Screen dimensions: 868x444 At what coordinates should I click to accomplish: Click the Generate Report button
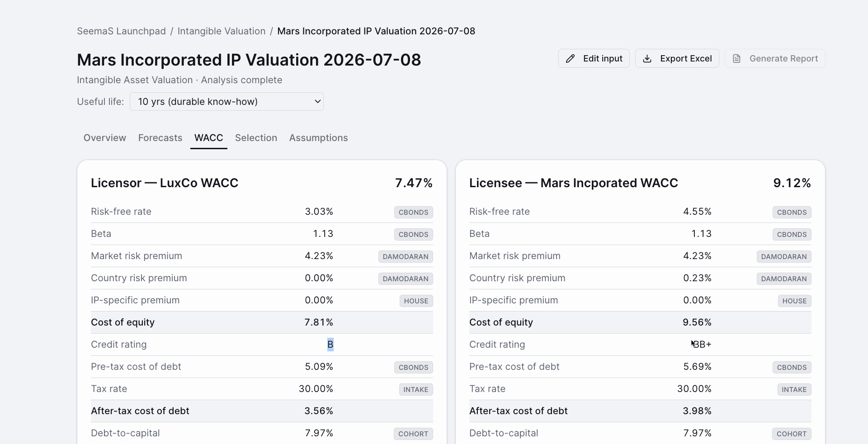[775, 59]
